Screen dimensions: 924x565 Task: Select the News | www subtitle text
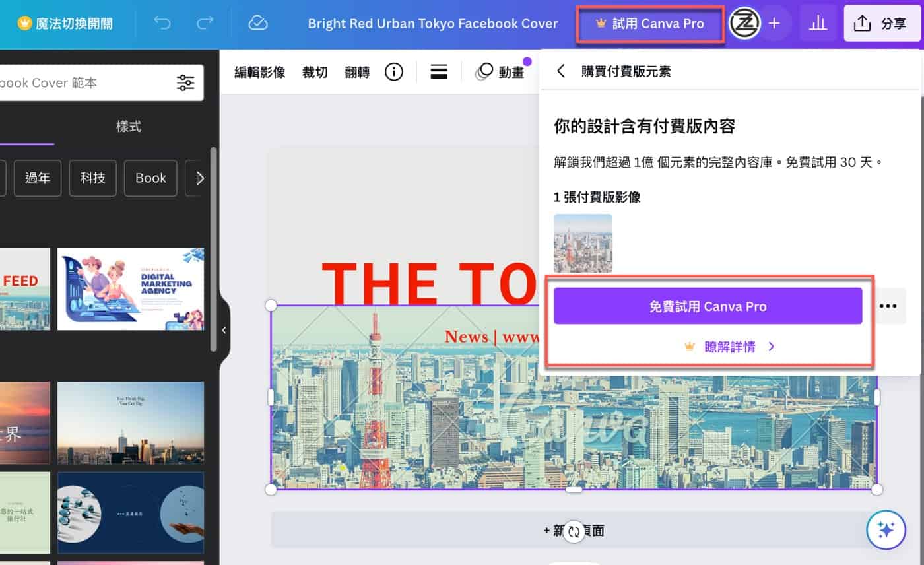pos(491,337)
